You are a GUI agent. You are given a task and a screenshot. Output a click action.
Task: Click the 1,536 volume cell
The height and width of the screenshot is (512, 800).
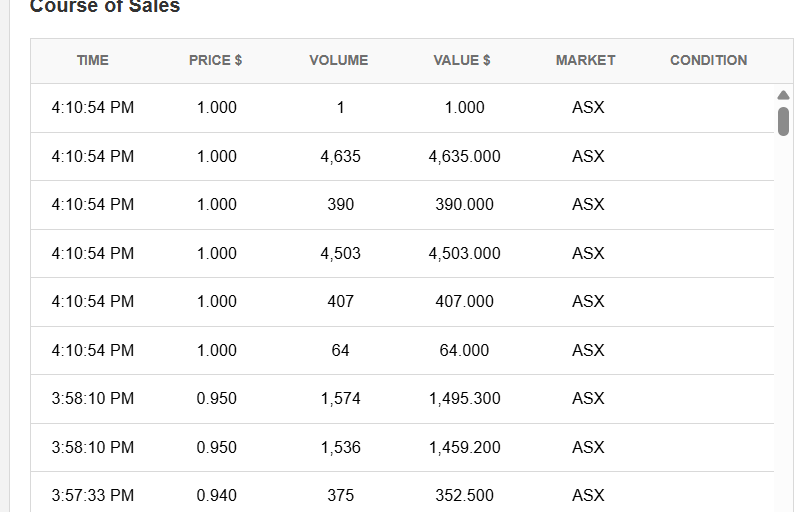coord(340,447)
